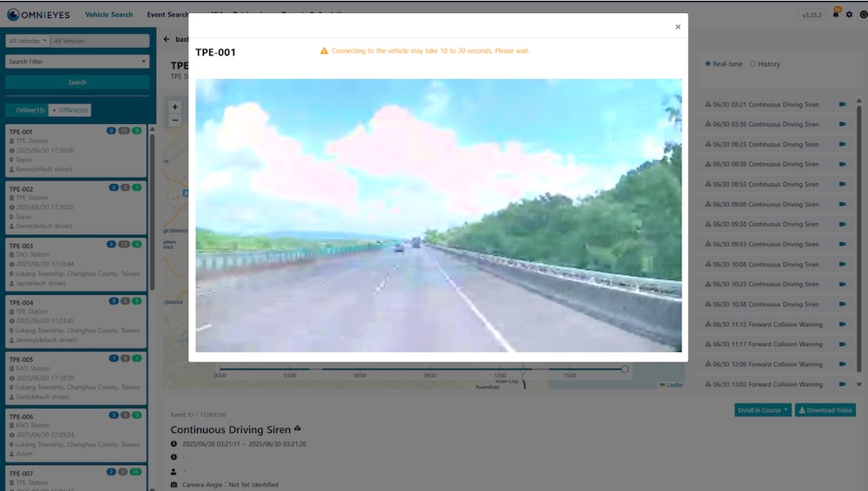Select the TPE-005 vehicle card
Viewport: 868px width, 491px height.
[x=76, y=378]
